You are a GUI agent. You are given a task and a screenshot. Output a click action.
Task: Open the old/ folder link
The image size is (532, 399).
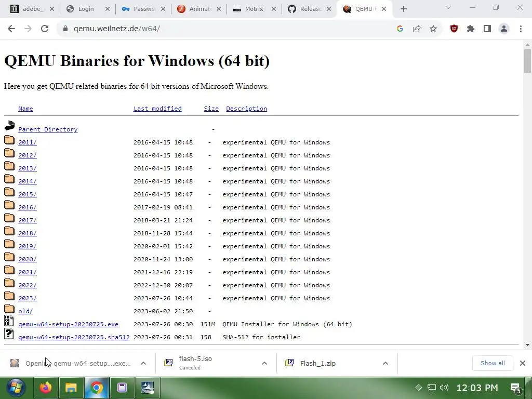[25, 311]
